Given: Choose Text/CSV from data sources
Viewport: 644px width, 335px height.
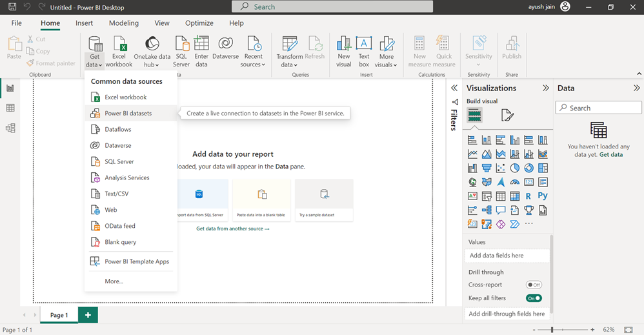Looking at the screenshot, I should pos(130,194).
